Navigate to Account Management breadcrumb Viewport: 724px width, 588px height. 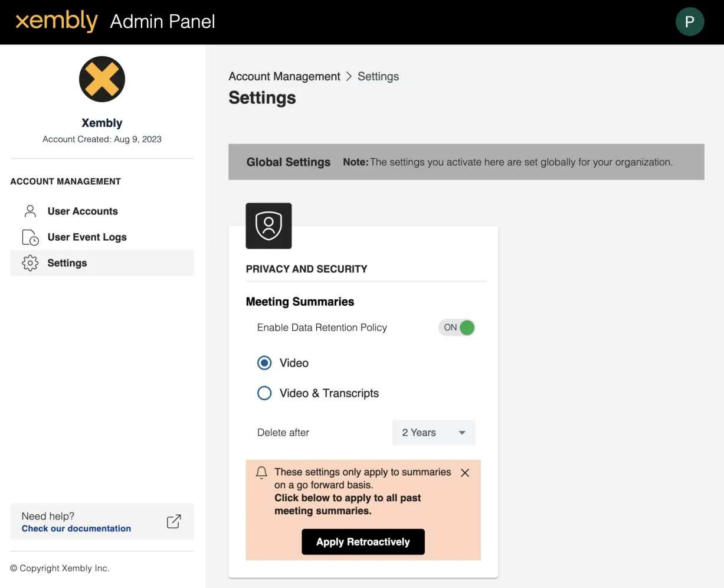(284, 77)
